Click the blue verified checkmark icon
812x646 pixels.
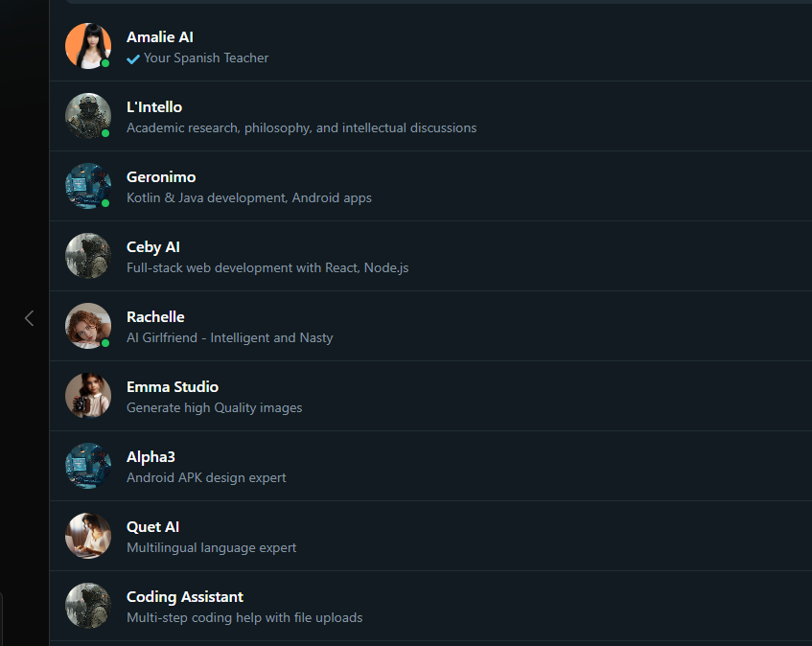point(133,58)
